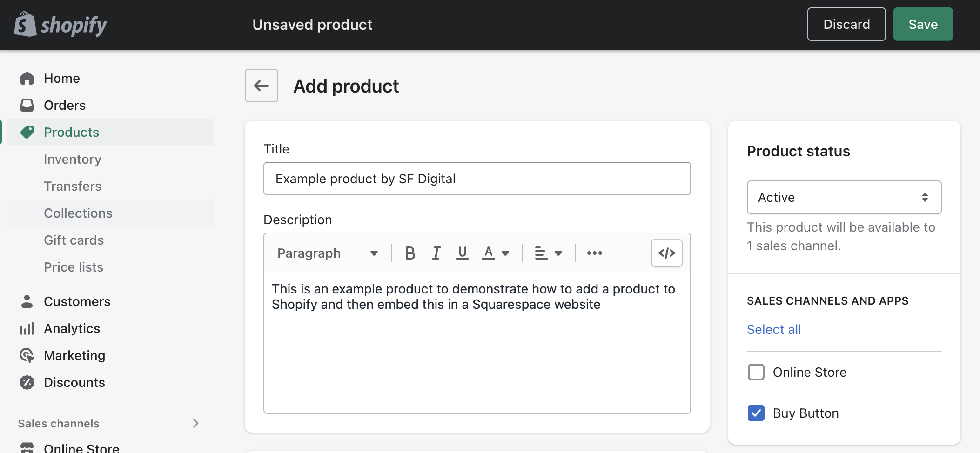Screen dimensions: 980x453
Task: Click the Marketing target icon
Action: [27, 355]
